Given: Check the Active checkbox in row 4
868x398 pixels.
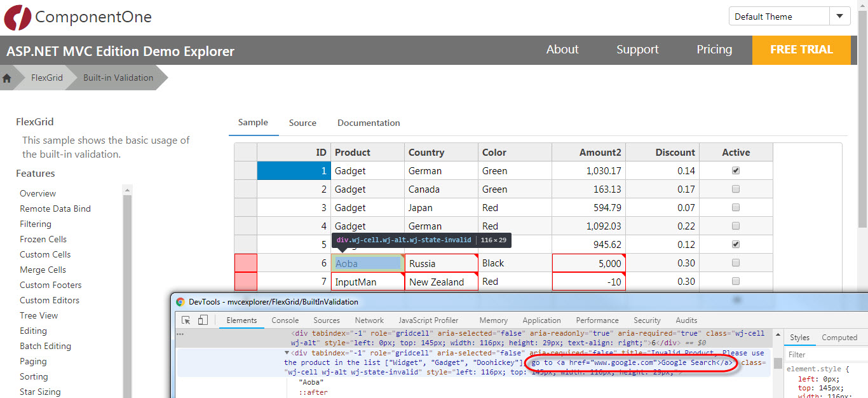Looking at the screenshot, I should click(736, 226).
